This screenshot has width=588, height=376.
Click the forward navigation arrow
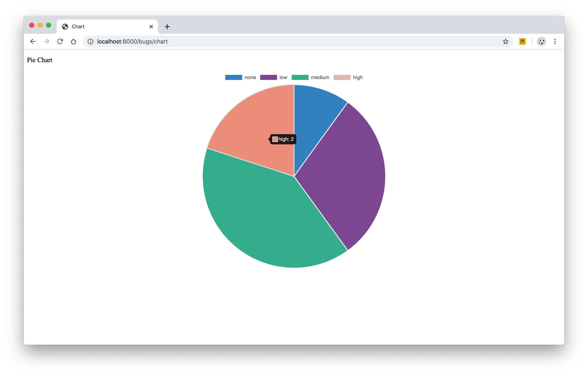[46, 42]
